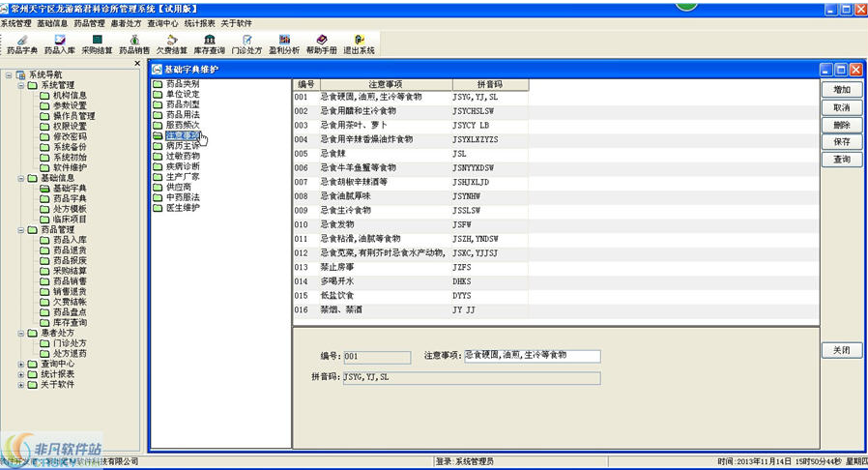Click the 删除 button

point(842,125)
